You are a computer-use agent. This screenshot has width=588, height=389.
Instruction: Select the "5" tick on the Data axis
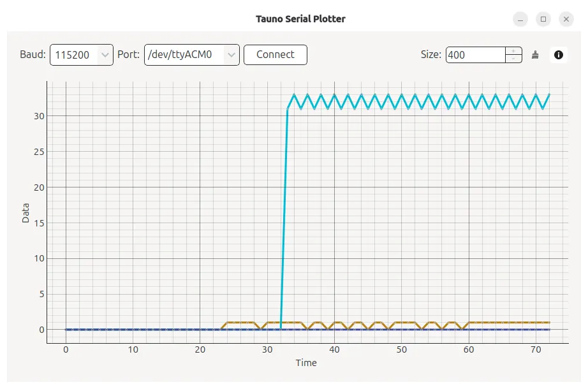[x=41, y=294]
